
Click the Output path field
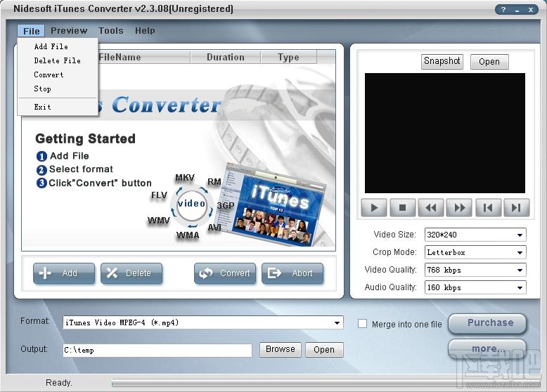tap(157, 350)
